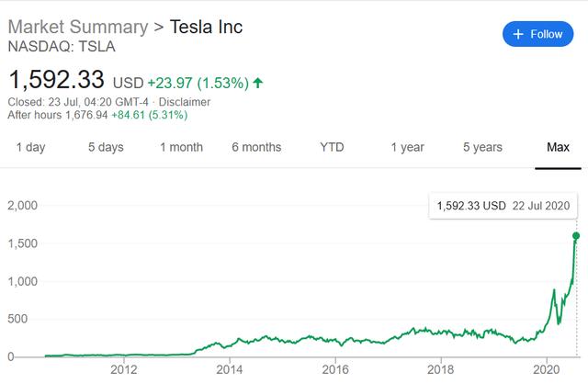This screenshot has height=384, width=588.
Task: Click the NASDAQ: TSLA ticker text
Action: tap(57, 46)
